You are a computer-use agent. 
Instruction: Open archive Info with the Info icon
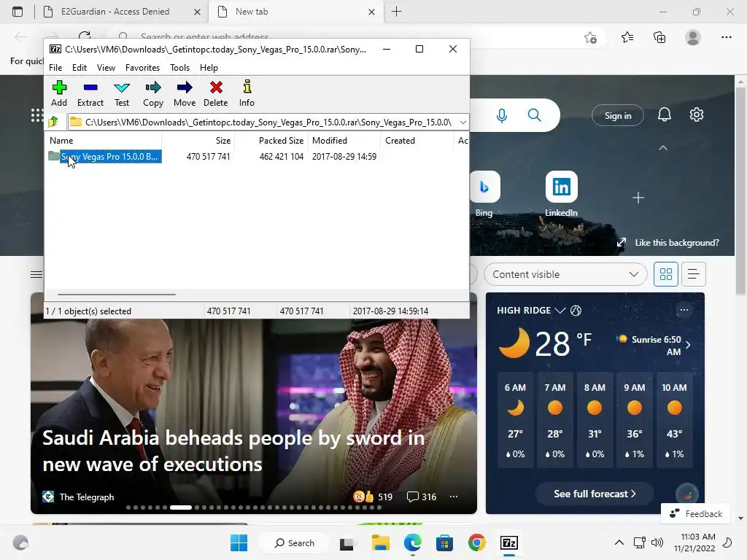point(247,93)
